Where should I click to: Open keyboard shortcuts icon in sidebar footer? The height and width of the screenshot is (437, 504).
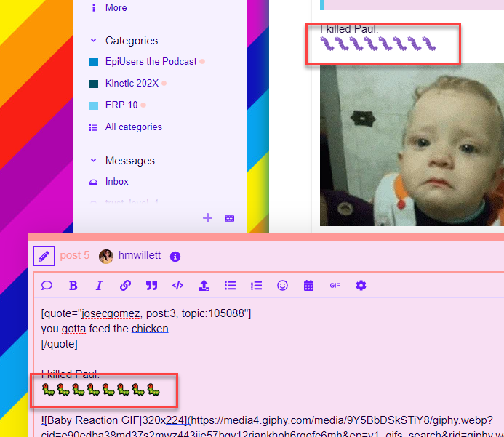229,218
